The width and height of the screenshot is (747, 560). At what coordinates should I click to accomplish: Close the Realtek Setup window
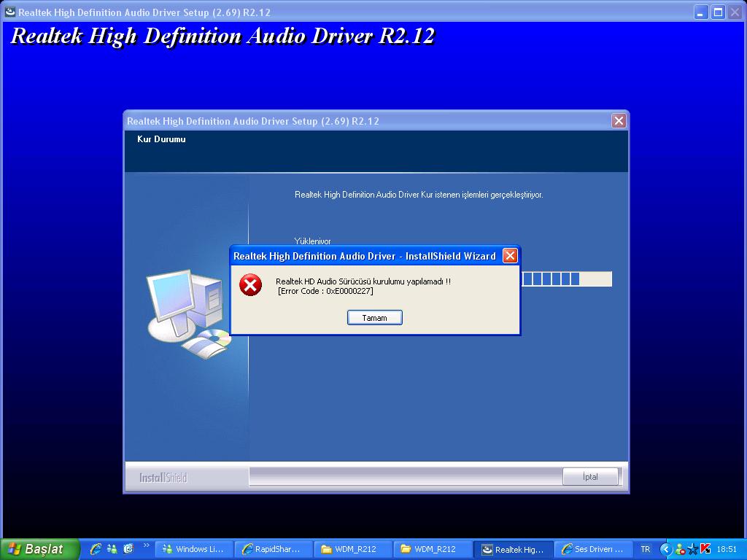click(619, 121)
